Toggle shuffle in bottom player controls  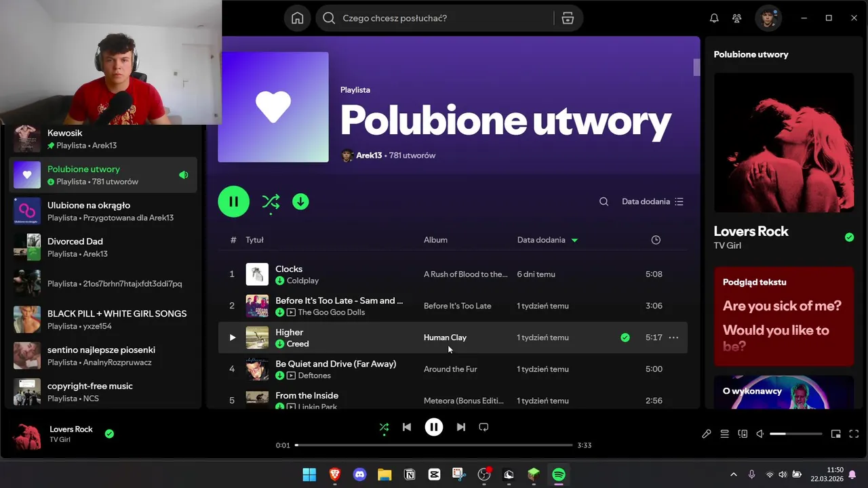tap(384, 427)
